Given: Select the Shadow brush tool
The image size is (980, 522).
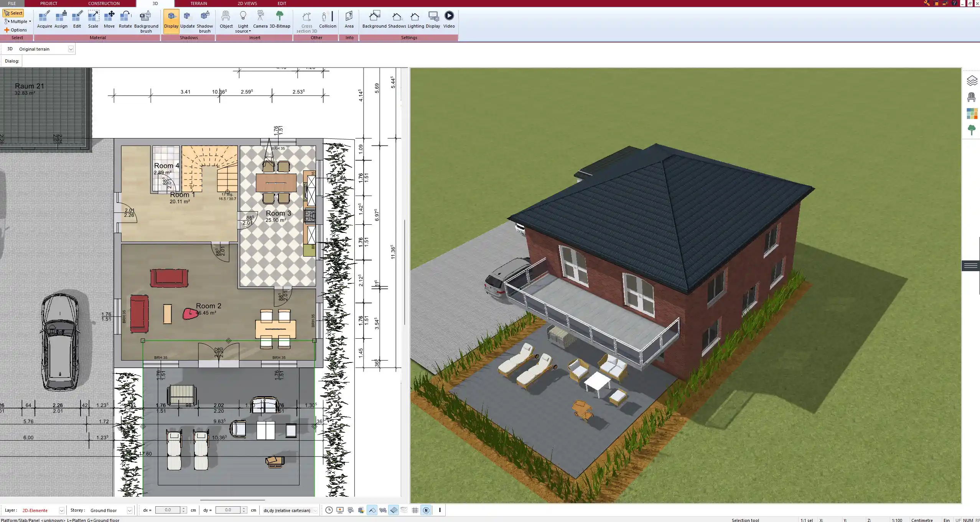Looking at the screenshot, I should coord(205,22).
